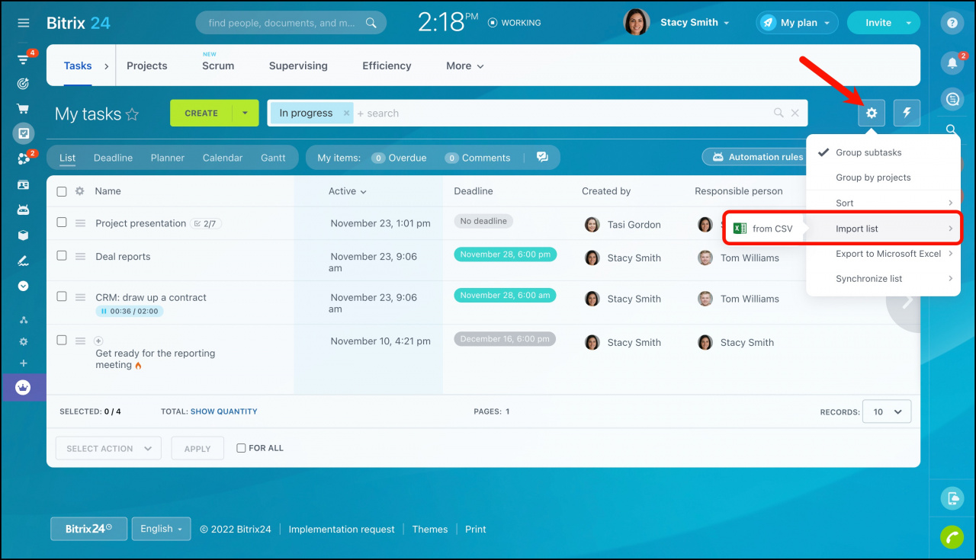Open the workgroups icon with badge 2

pyautogui.click(x=24, y=158)
